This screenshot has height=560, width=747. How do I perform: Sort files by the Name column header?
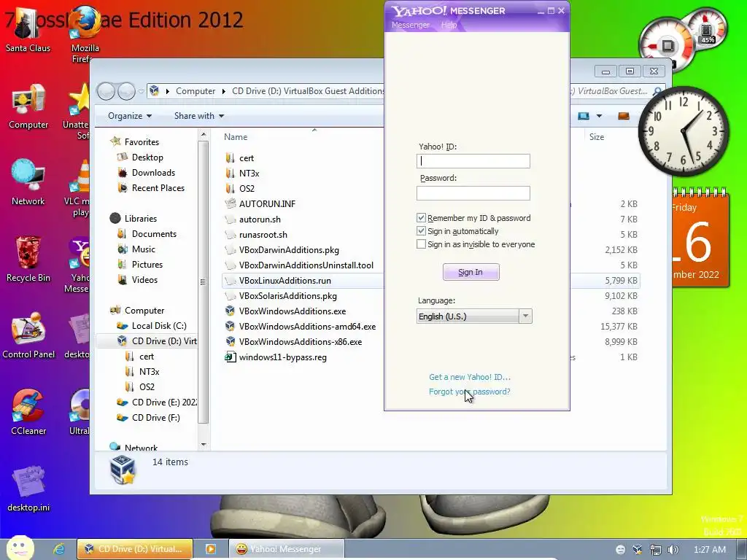(x=236, y=137)
